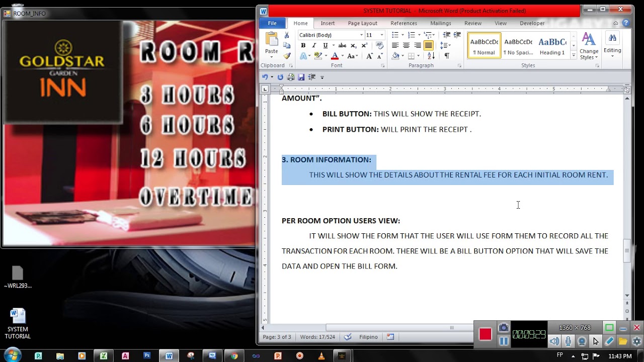Click the Subscript icon

click(x=354, y=45)
